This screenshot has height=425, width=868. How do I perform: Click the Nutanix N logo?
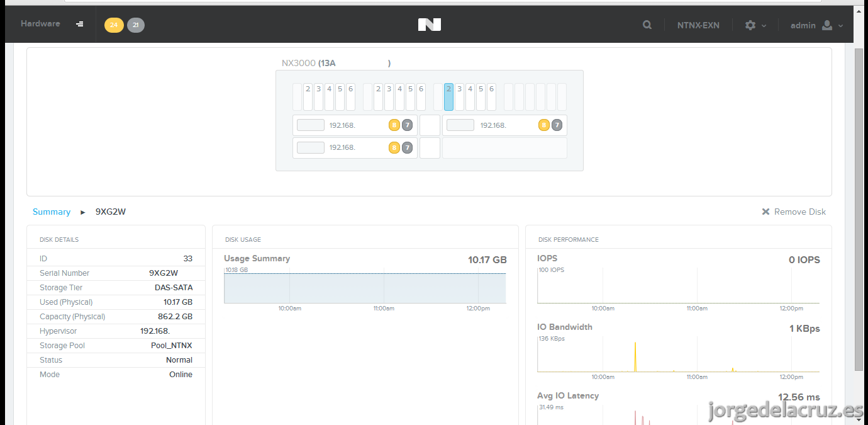tap(430, 25)
